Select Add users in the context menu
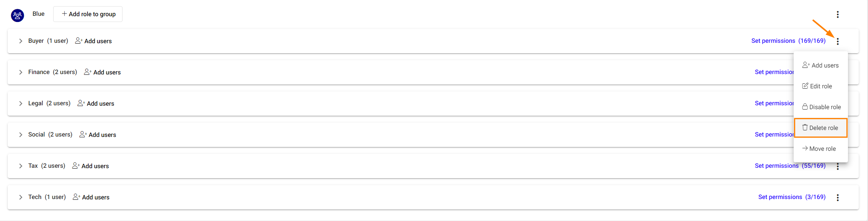Viewport: 868px width, 221px height. click(821, 65)
